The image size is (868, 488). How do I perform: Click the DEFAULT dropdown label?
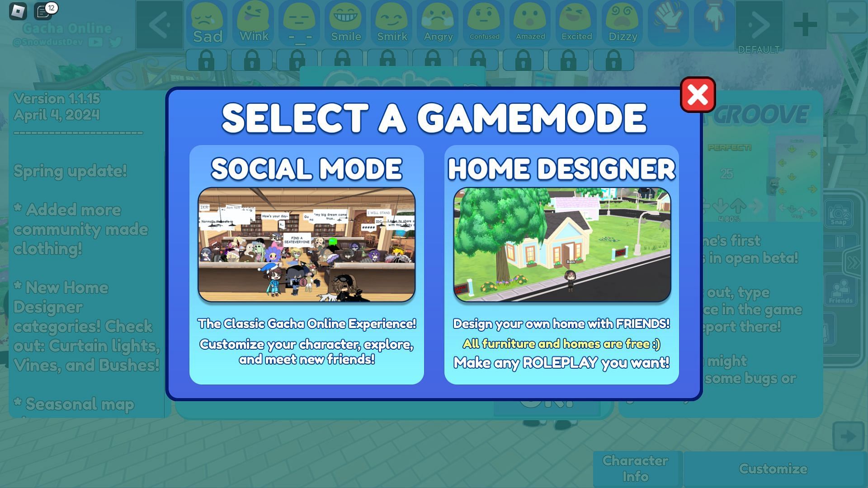pyautogui.click(x=758, y=49)
